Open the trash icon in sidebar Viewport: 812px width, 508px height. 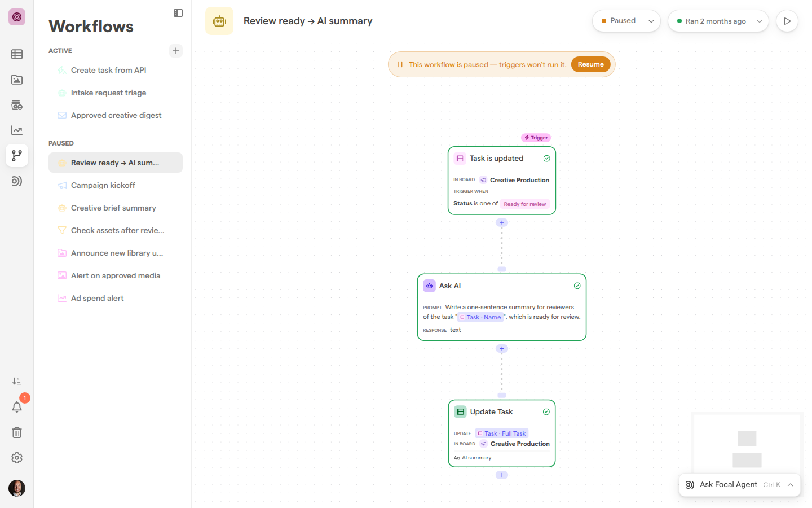pyautogui.click(x=17, y=432)
